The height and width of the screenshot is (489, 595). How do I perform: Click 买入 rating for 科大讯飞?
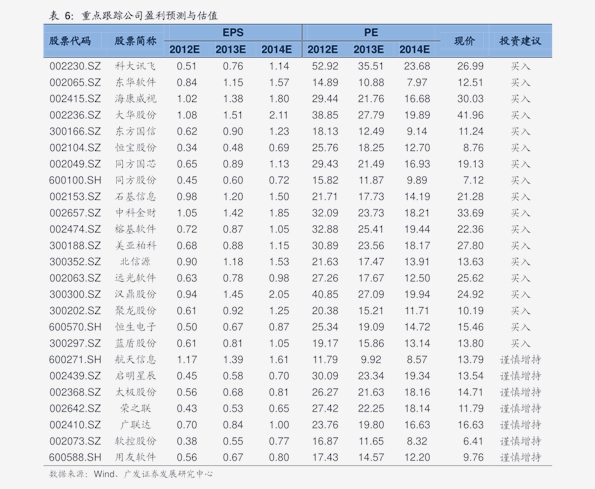520,66
